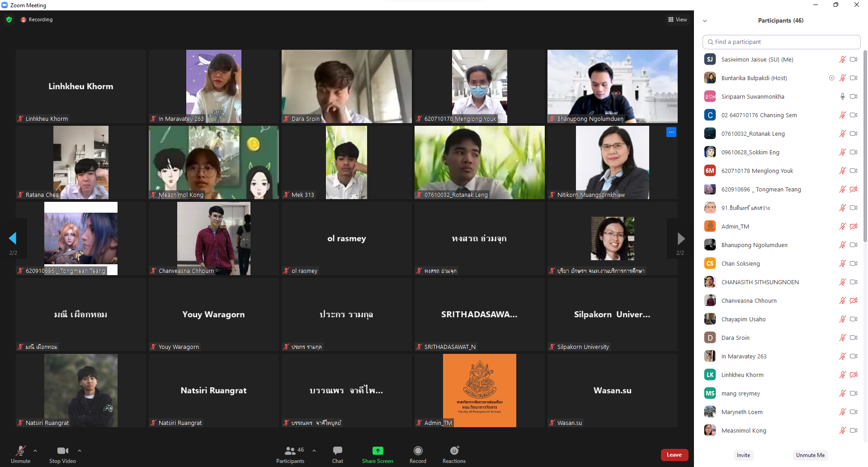This screenshot has height=467, width=868.
Task: Open the Participants panel icon
Action: (x=290, y=450)
